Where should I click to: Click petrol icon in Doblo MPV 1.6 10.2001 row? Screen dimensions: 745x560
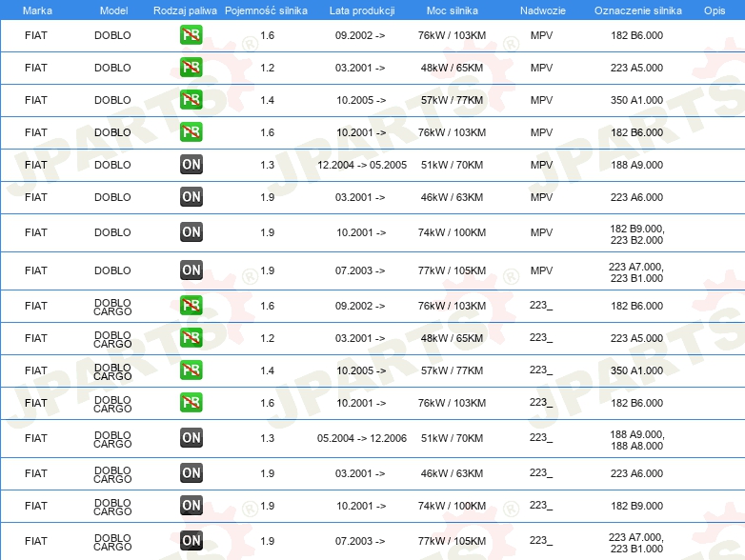[191, 132]
